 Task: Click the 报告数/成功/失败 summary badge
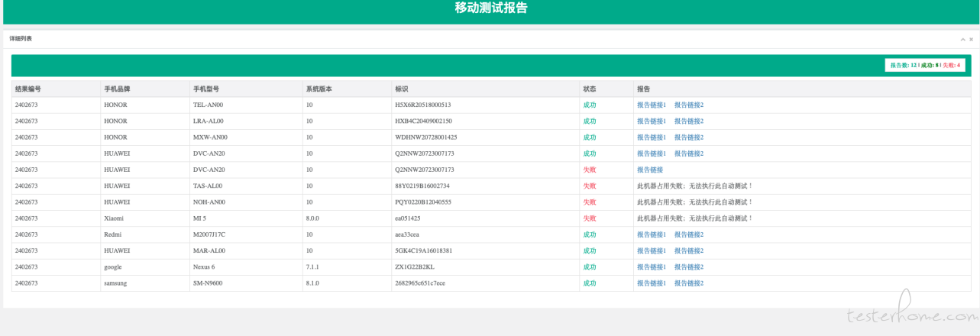[925, 66]
